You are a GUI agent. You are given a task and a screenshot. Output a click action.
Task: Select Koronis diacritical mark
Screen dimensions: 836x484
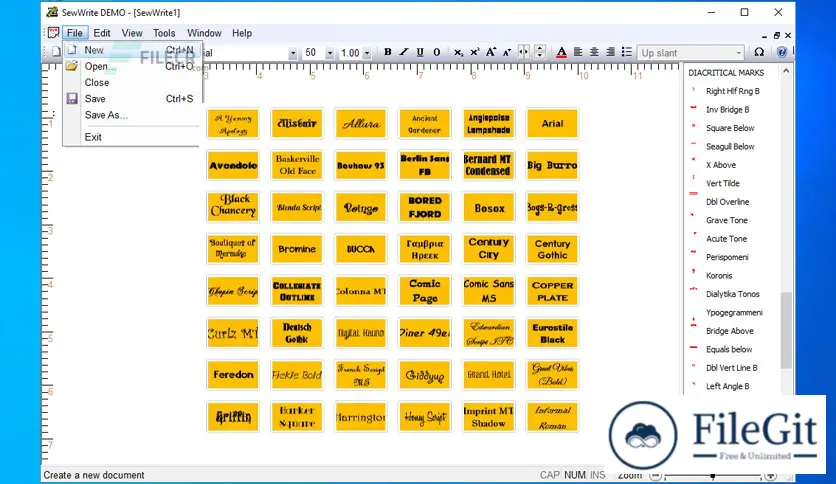click(x=719, y=276)
